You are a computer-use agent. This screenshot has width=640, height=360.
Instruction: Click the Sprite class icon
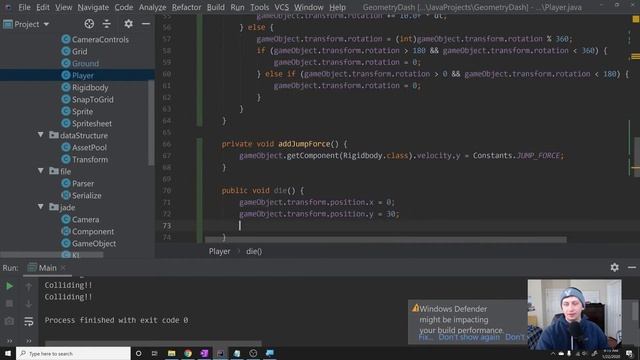(x=66, y=111)
